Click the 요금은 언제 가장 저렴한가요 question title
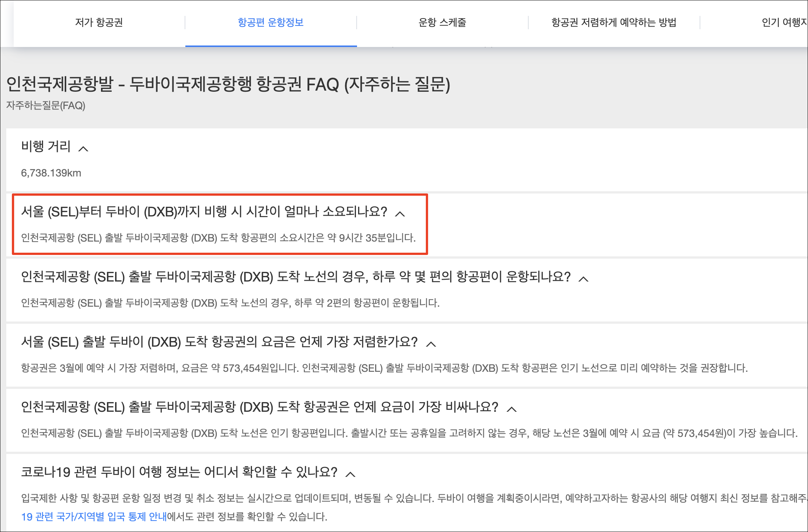 coord(219,342)
